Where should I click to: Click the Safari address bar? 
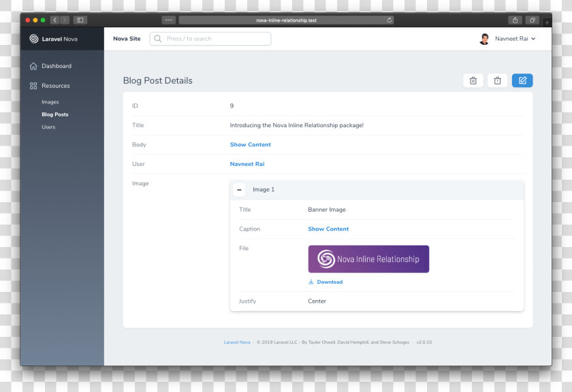tap(287, 20)
